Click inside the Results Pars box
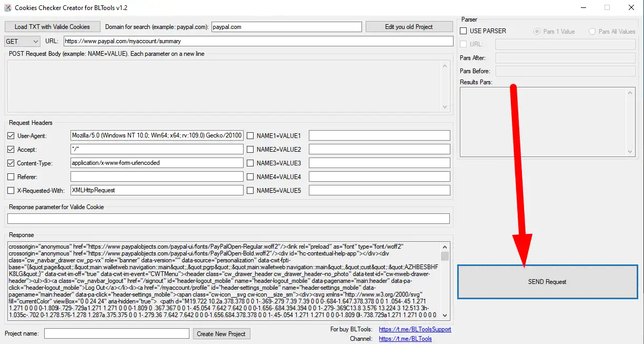The height and width of the screenshot is (344, 644). (543, 122)
